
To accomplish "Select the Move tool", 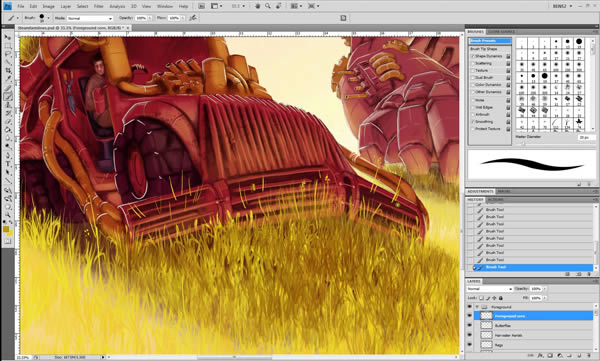I will 8,38.
